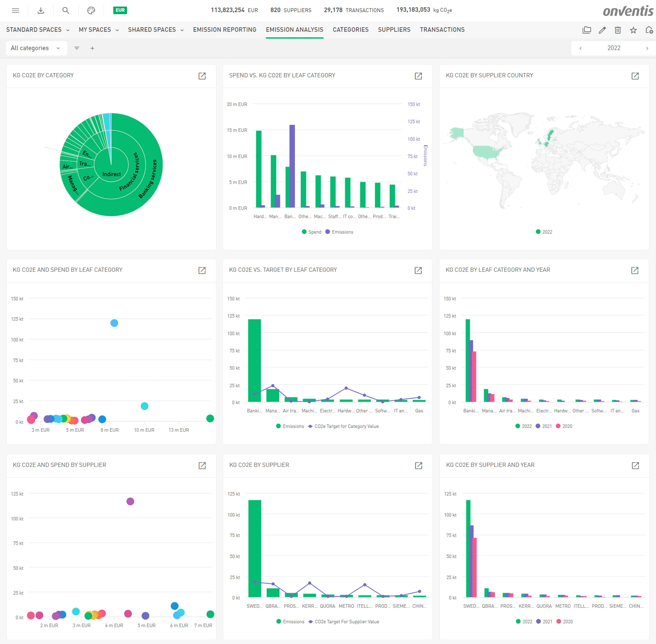Click the EUR currency button
The height and width of the screenshot is (644, 656).
pyautogui.click(x=120, y=10)
